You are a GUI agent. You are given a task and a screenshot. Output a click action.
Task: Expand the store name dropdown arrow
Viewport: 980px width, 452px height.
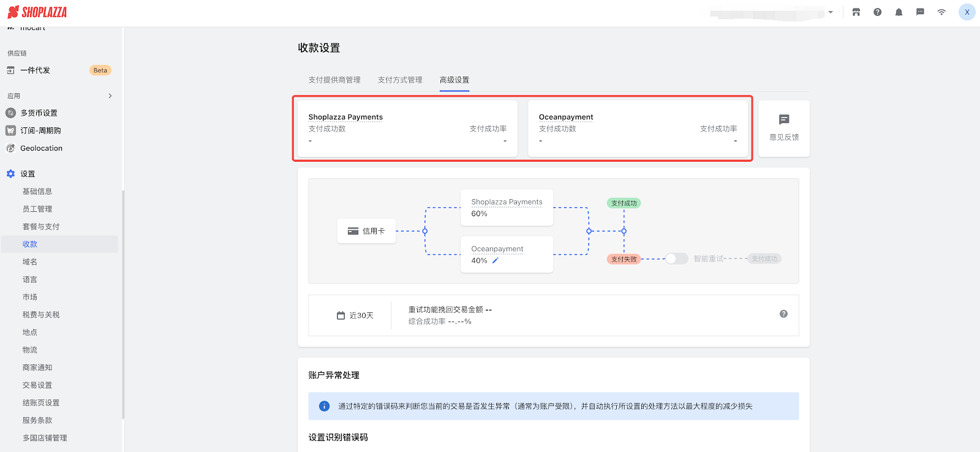(x=831, y=12)
